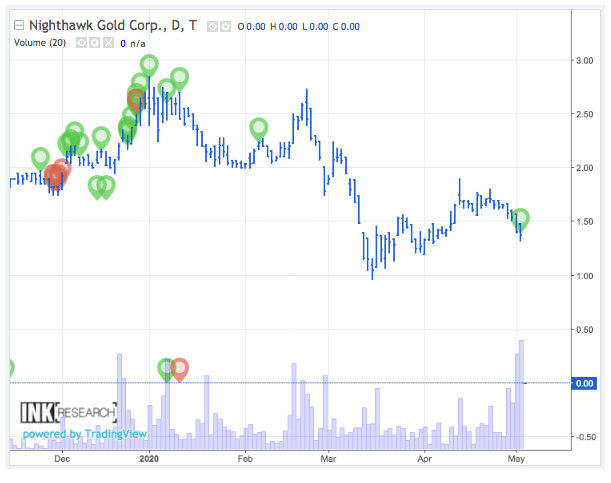Click the green marker at the 3.00 peak

(149, 65)
